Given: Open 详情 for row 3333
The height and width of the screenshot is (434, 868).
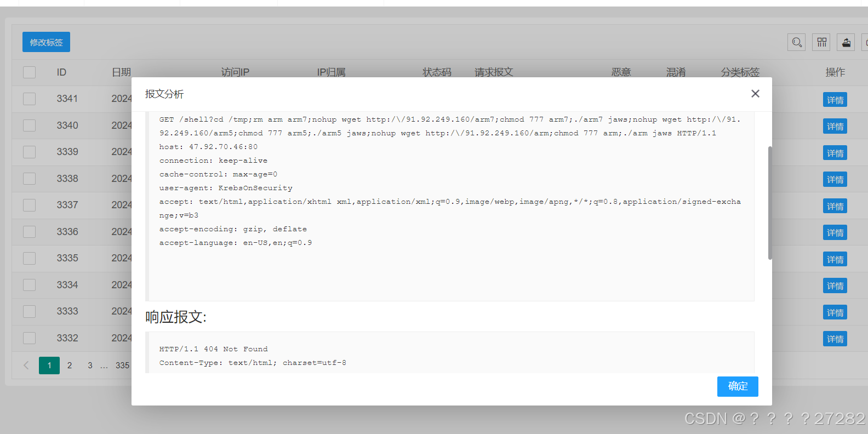Looking at the screenshot, I should [835, 312].
